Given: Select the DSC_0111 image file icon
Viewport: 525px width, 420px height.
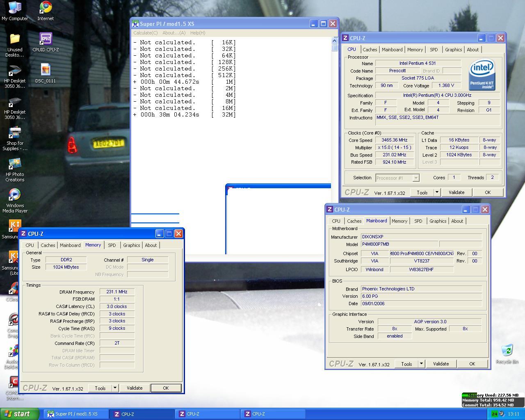Looking at the screenshot, I should pyautogui.click(x=46, y=73).
